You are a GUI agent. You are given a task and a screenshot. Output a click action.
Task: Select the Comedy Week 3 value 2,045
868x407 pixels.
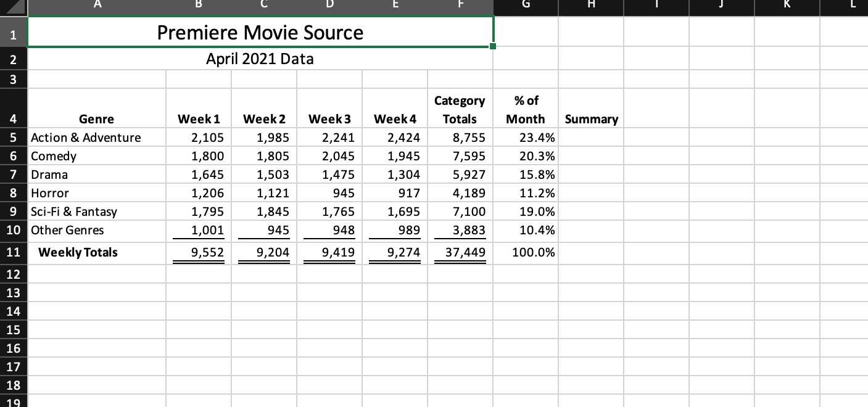point(329,156)
